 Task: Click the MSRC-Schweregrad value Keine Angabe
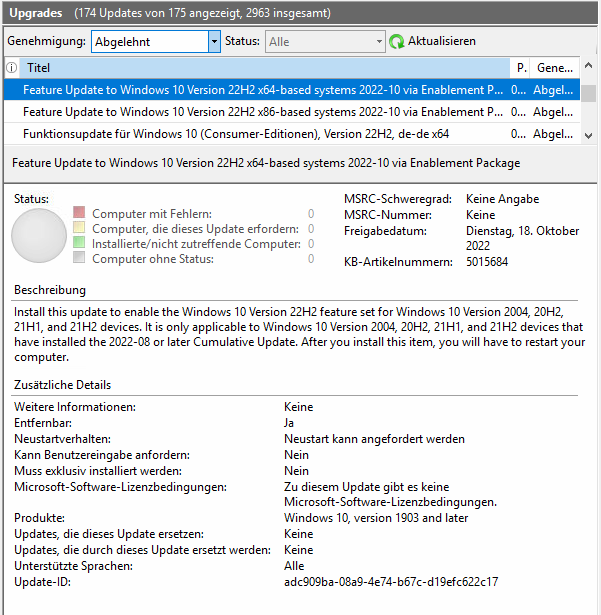[x=503, y=199]
